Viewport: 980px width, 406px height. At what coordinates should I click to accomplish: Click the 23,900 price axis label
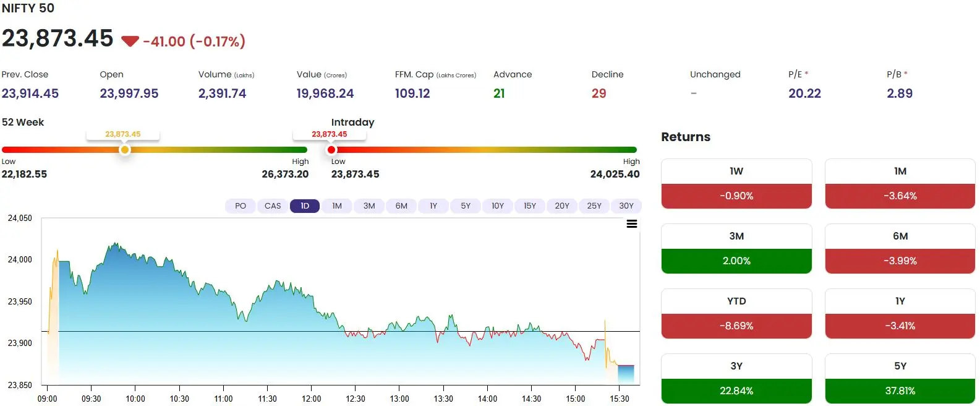click(20, 343)
